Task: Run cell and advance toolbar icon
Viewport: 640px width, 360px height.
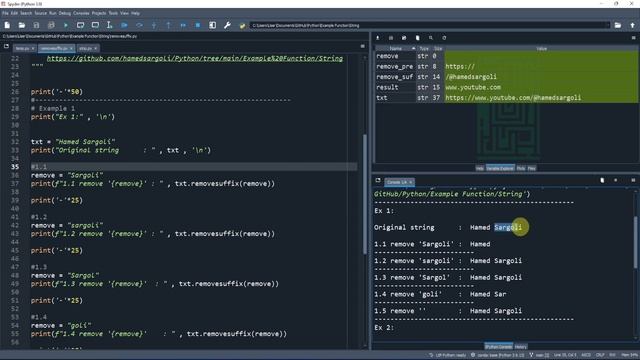Action: [95, 25]
